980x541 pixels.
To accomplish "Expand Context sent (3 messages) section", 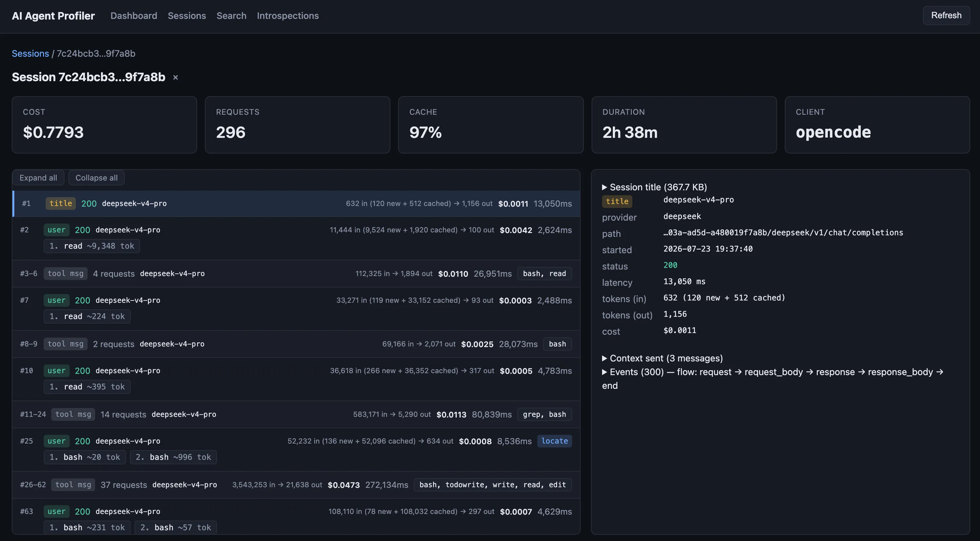I will [x=662, y=358].
